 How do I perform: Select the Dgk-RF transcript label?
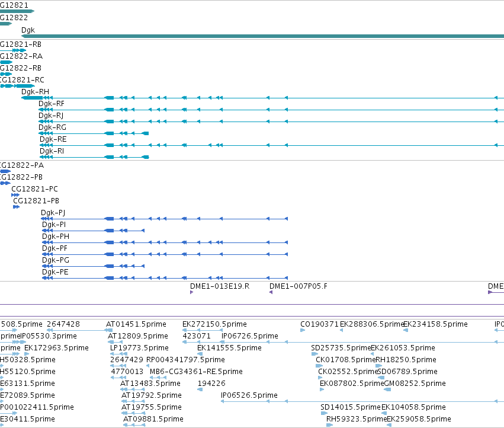[52, 104]
